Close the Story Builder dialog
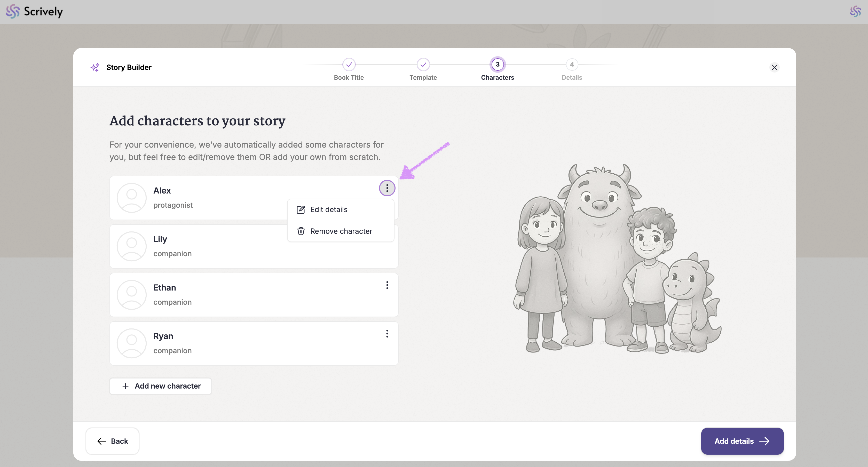The width and height of the screenshot is (868, 467). (x=774, y=67)
